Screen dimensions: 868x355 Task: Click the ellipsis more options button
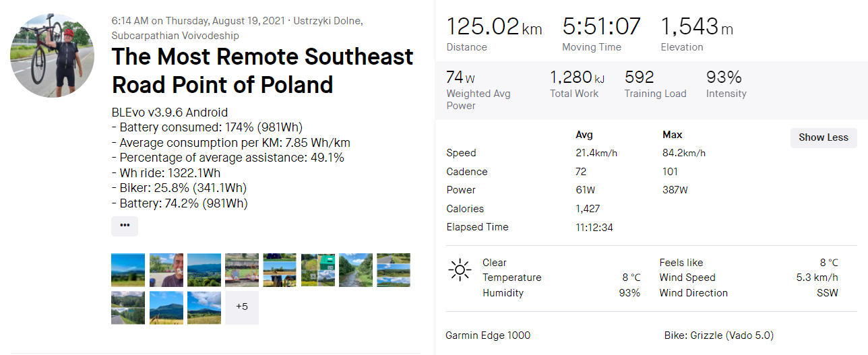[x=125, y=226]
